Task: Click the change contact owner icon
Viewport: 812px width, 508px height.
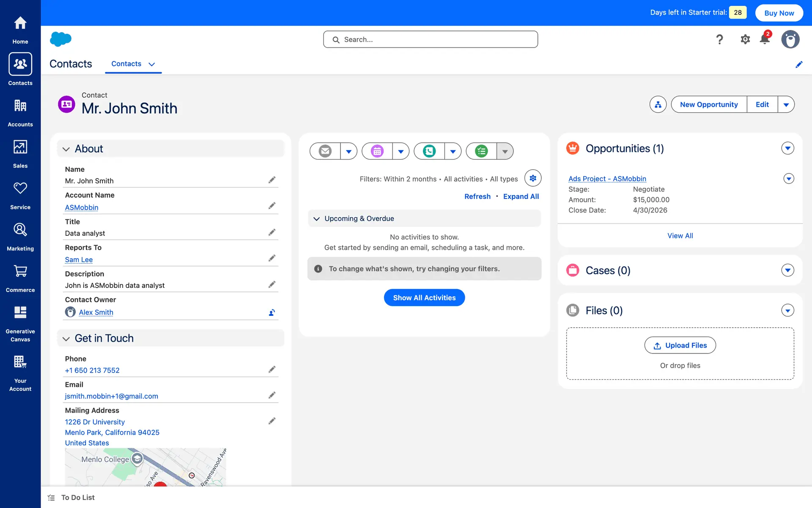Action: point(272,313)
